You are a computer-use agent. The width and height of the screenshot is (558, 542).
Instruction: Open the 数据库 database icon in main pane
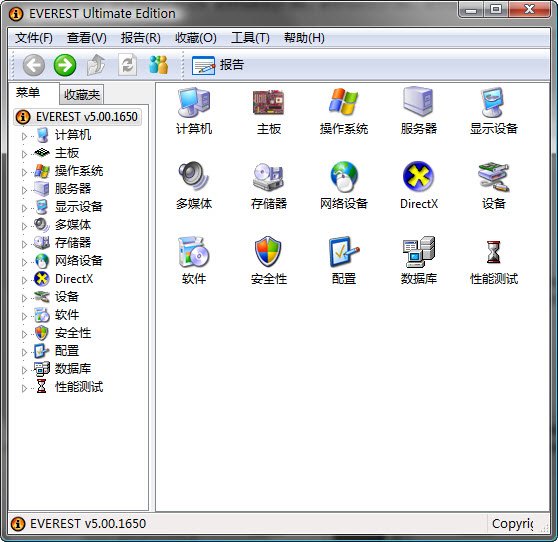tap(418, 252)
